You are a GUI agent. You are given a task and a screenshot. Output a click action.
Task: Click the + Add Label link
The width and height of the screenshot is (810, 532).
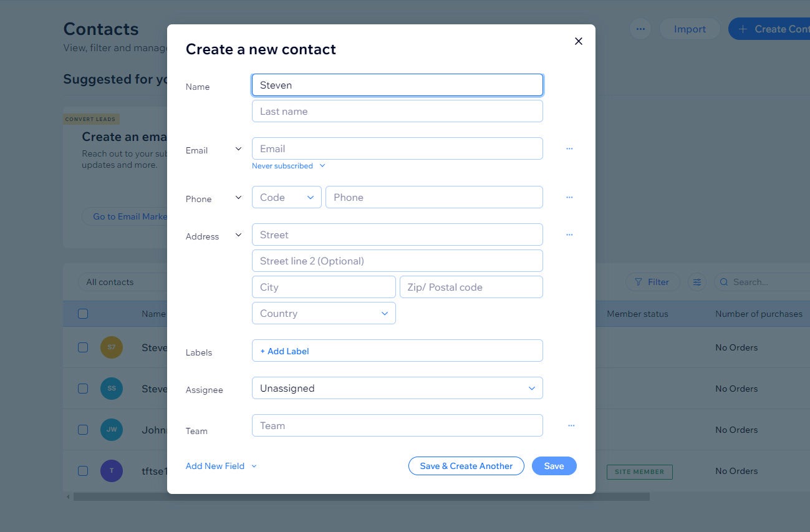coord(284,351)
